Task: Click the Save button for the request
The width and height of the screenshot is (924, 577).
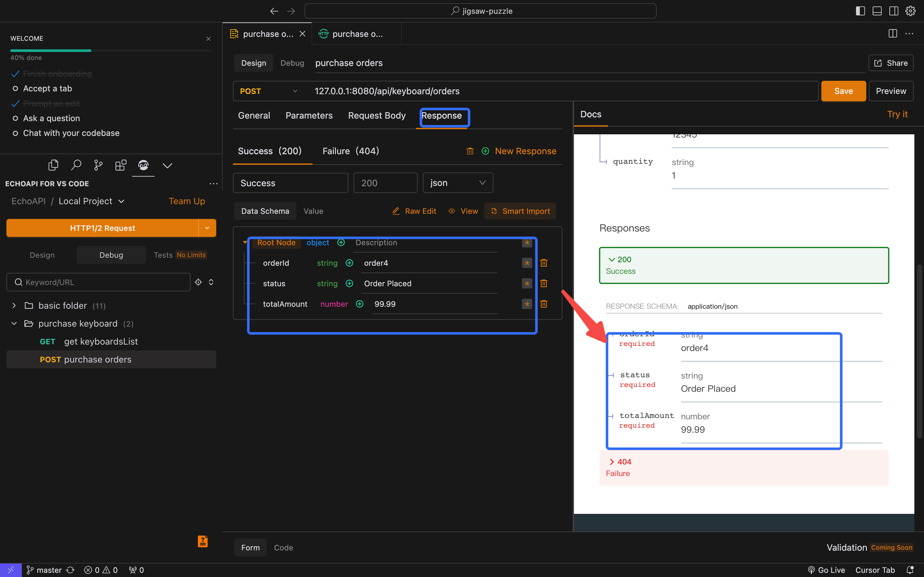Action: click(x=843, y=91)
